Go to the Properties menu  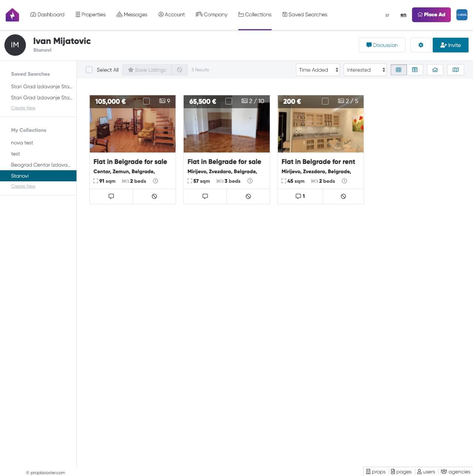tap(91, 15)
